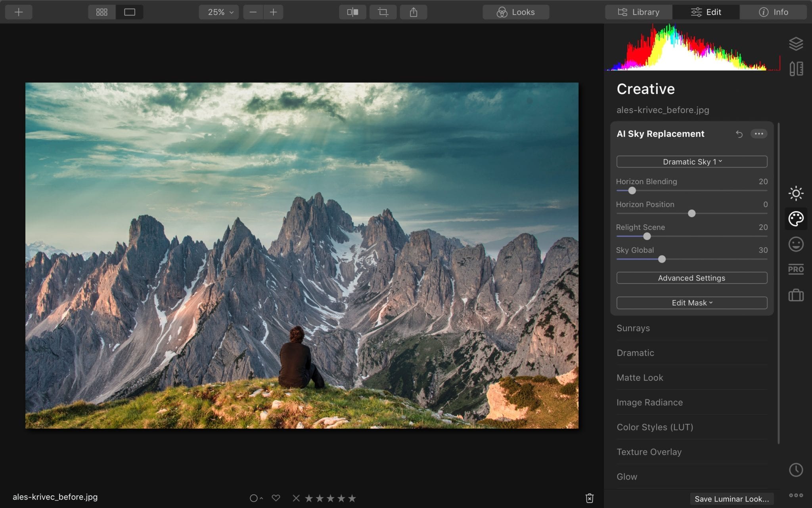
Task: Click the histogram display
Action: [693, 47]
